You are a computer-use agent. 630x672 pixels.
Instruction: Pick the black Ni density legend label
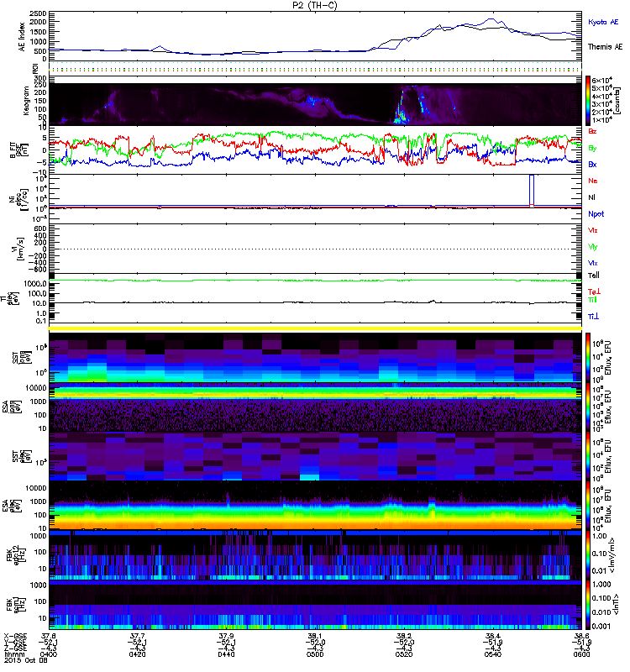pos(591,197)
